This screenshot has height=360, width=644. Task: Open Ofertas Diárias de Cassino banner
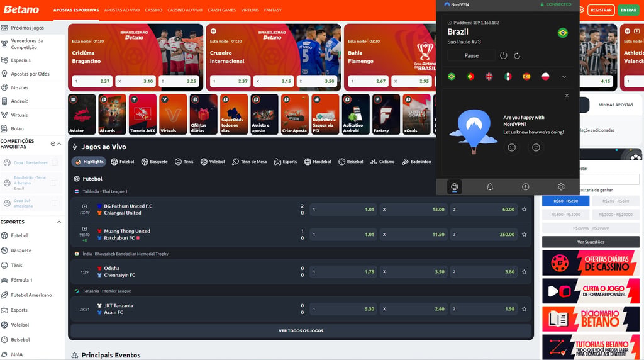click(591, 263)
